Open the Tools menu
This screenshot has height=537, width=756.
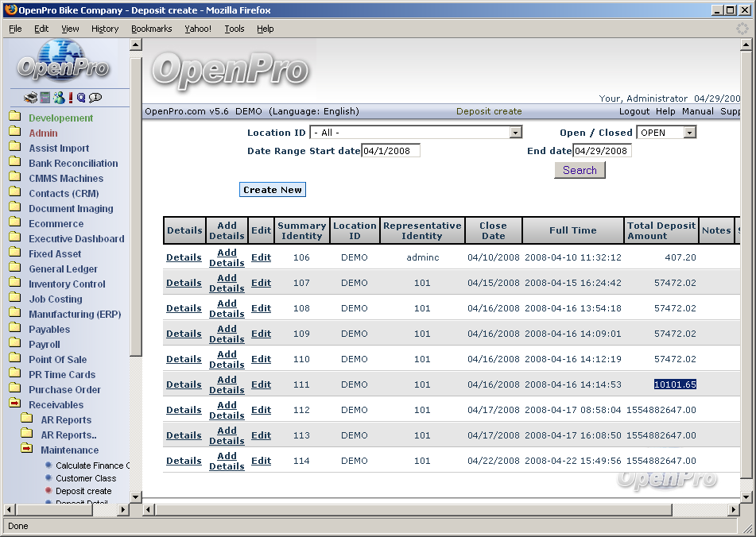pos(235,29)
